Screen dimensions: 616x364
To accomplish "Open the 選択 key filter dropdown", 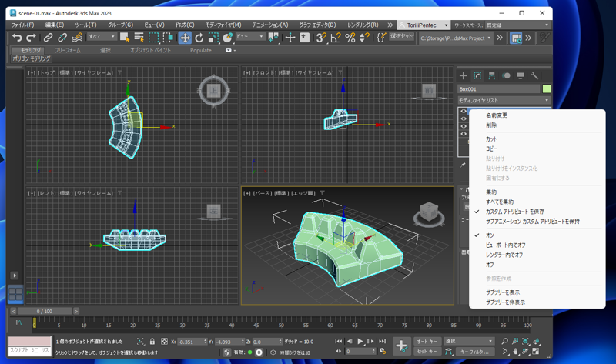I will (469, 341).
